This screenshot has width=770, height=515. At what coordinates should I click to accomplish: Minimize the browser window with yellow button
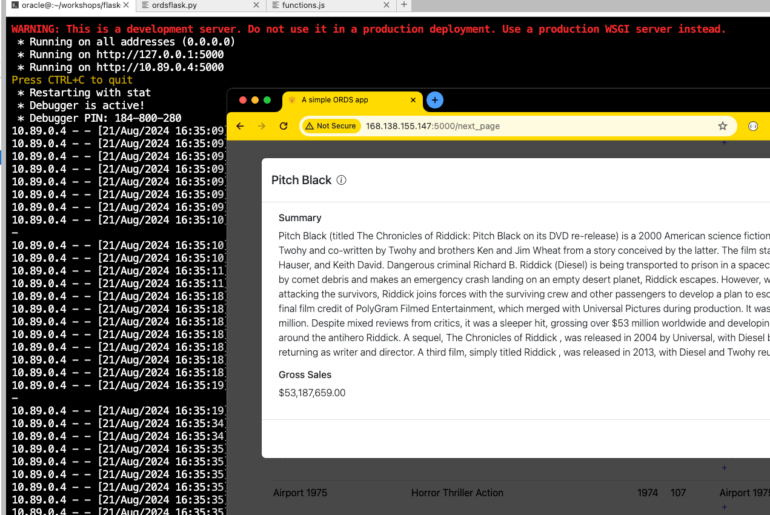[255, 100]
